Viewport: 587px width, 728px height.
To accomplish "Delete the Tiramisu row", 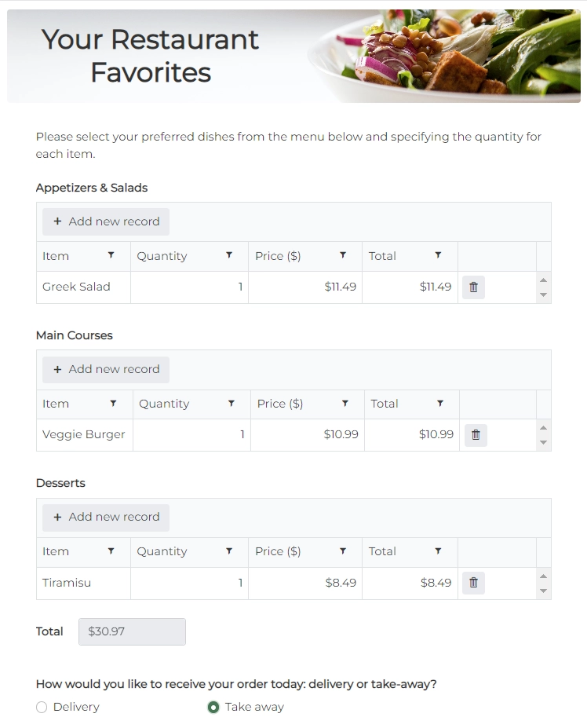I will 473,583.
